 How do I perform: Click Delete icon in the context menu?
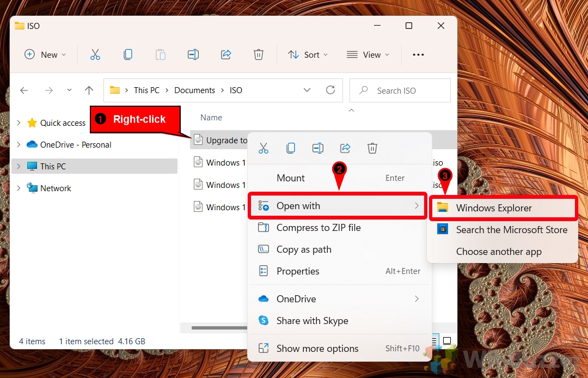(x=372, y=148)
